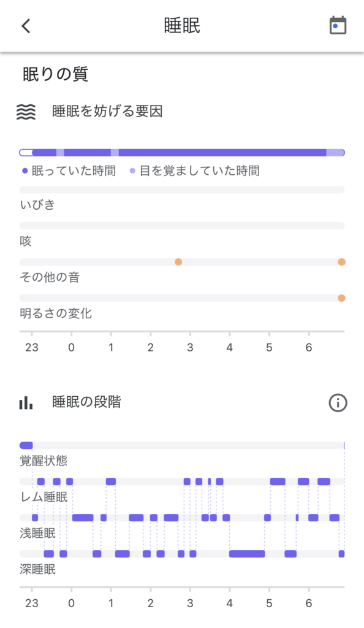Tap the orange dot near 2:30 on the 咳 row
Viewport: 364px width, 628px height.
pyautogui.click(x=178, y=261)
